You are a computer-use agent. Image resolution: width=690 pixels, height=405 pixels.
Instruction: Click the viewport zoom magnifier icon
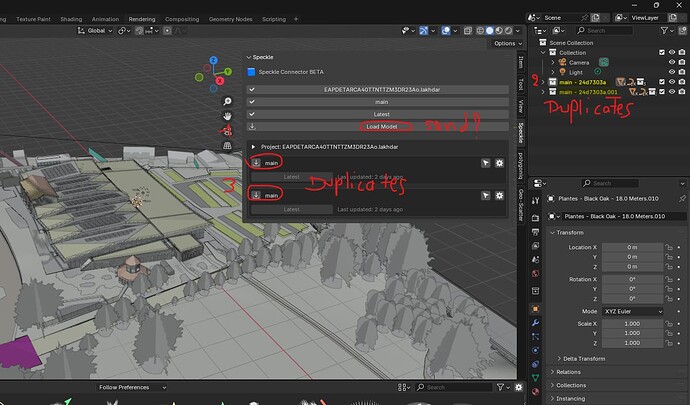[227, 102]
